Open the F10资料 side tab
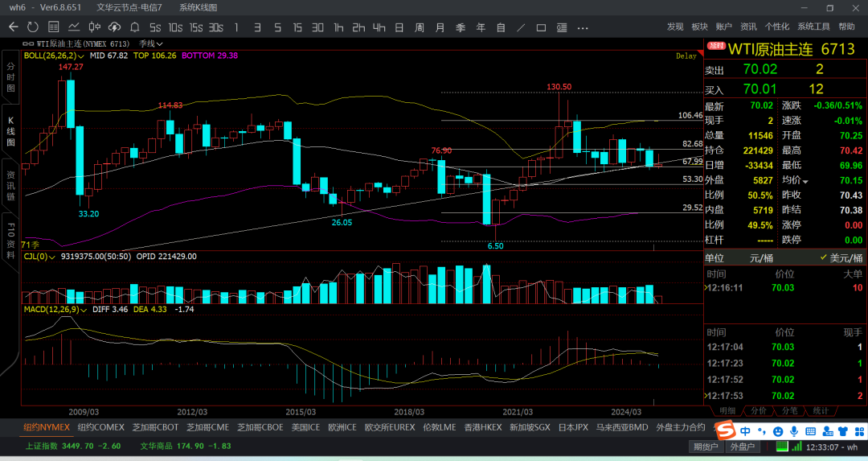The width and height of the screenshot is (868, 461). (10, 241)
